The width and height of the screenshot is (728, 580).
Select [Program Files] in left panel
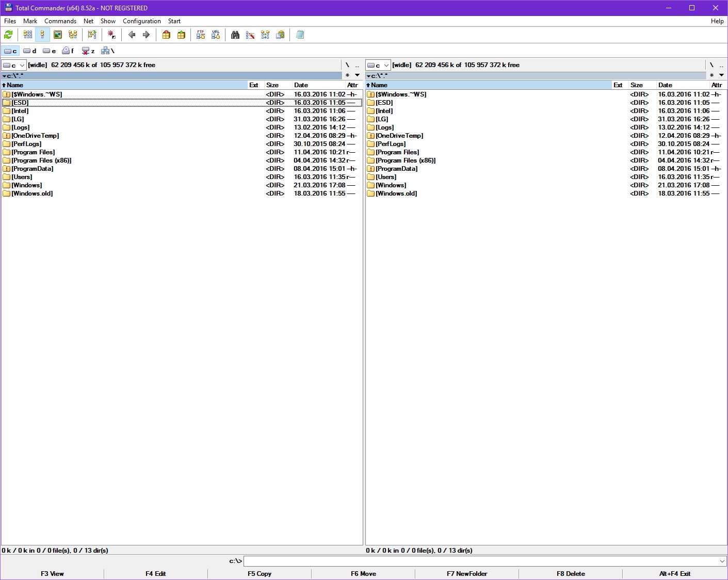182,152
